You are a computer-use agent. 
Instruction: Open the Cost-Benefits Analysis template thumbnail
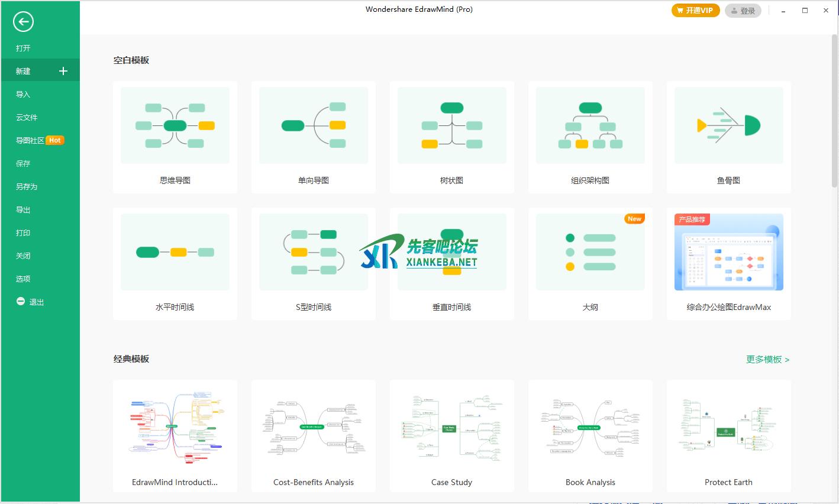coord(313,427)
